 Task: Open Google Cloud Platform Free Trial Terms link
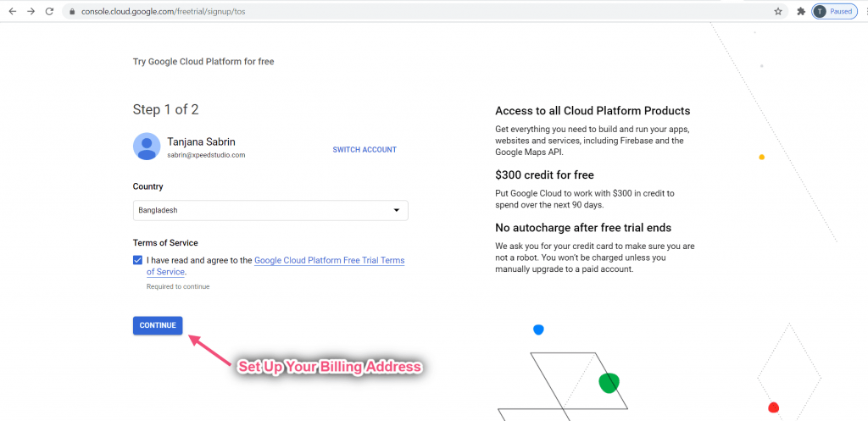(330, 260)
